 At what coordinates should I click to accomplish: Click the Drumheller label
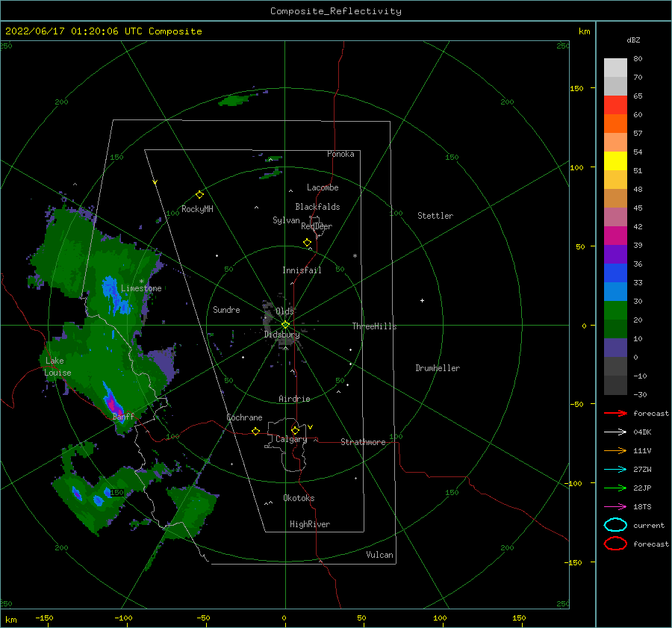[x=438, y=368]
